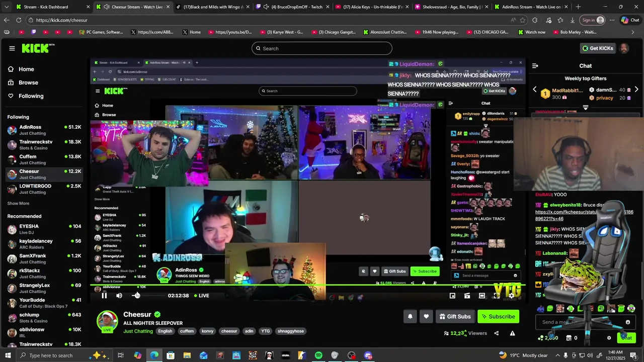Collapse the chat panel
This screenshot has height=362, width=644.
pos(535,66)
